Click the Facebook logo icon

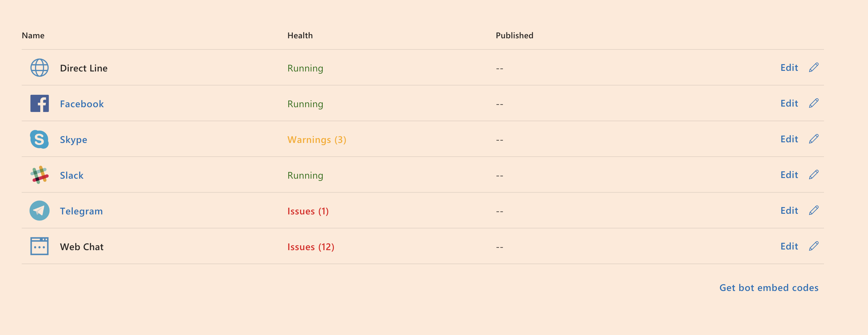pyautogui.click(x=40, y=103)
